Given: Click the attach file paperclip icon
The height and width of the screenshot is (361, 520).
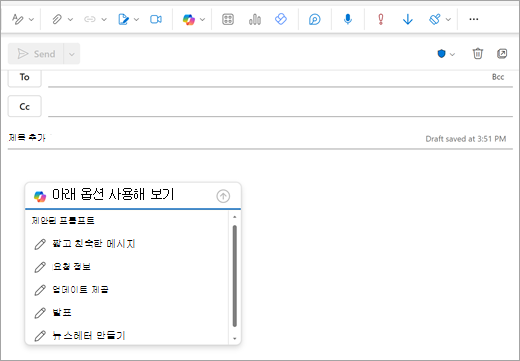Looking at the screenshot, I should [x=57, y=19].
